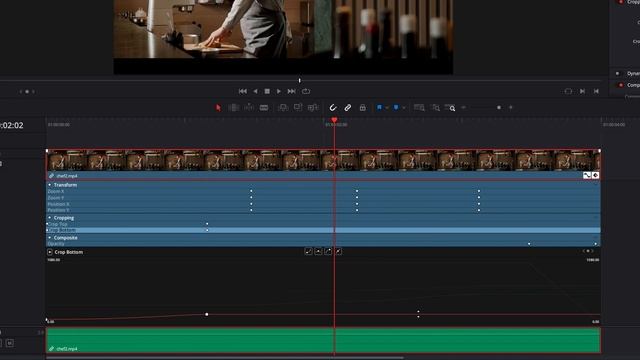Image resolution: width=640 pixels, height=360 pixels.
Task: Toggle the Position Lock padlock icon
Action: 362,108
